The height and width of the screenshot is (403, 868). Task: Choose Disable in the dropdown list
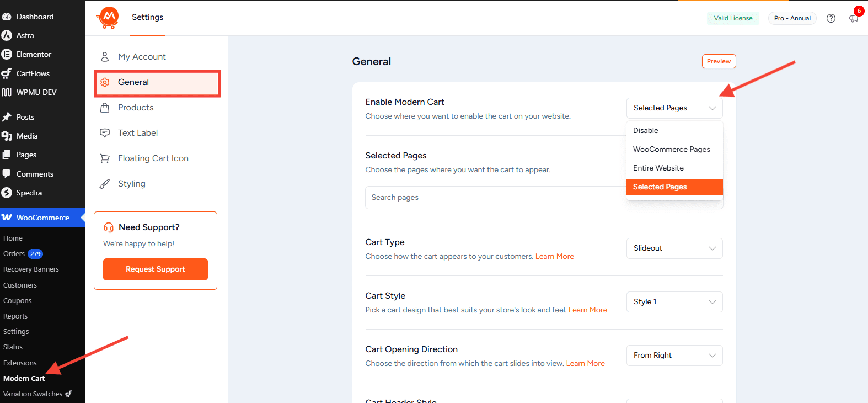point(674,131)
